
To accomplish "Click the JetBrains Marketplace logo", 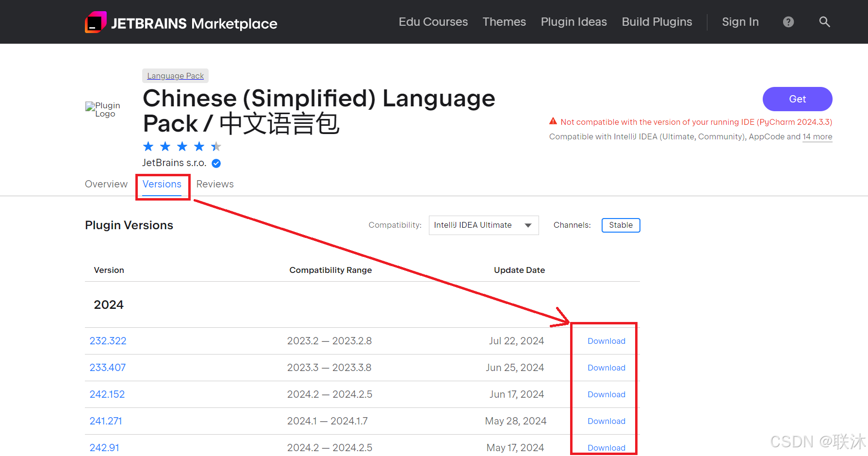I will (181, 22).
